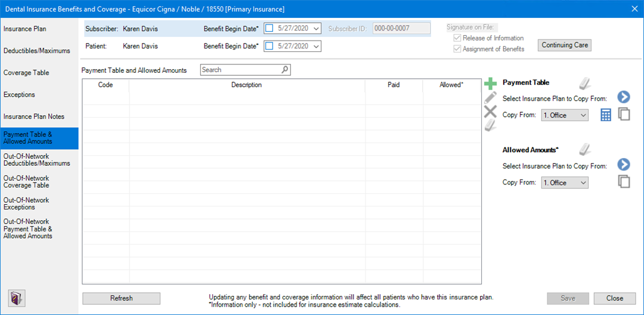Open Allowed Amounts Copy From dropdown

coord(564,183)
